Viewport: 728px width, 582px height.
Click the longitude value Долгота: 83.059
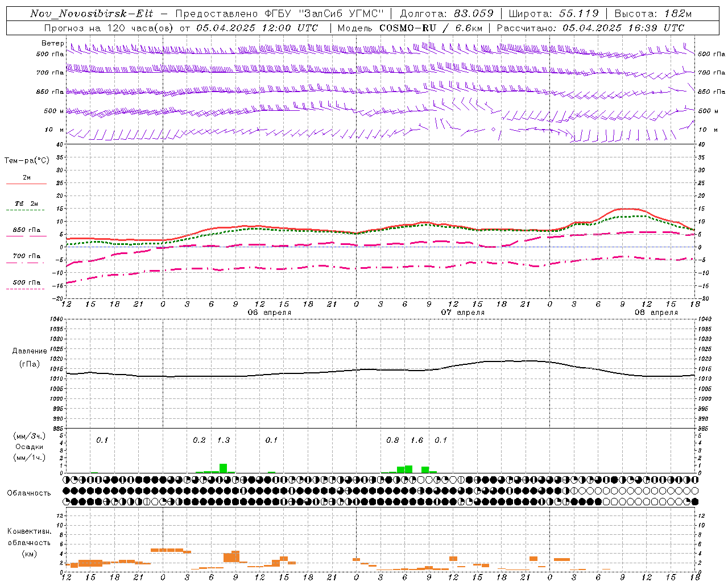[447, 14]
